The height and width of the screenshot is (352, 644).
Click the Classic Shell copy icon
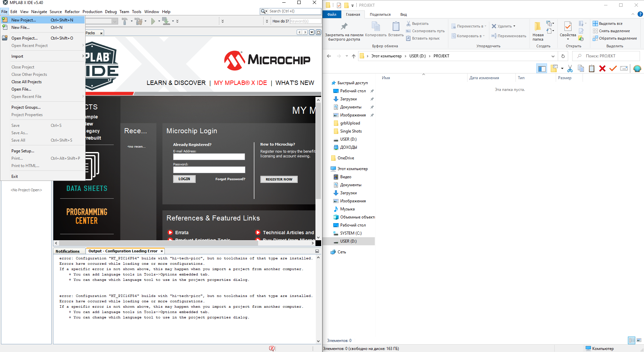pos(581,69)
